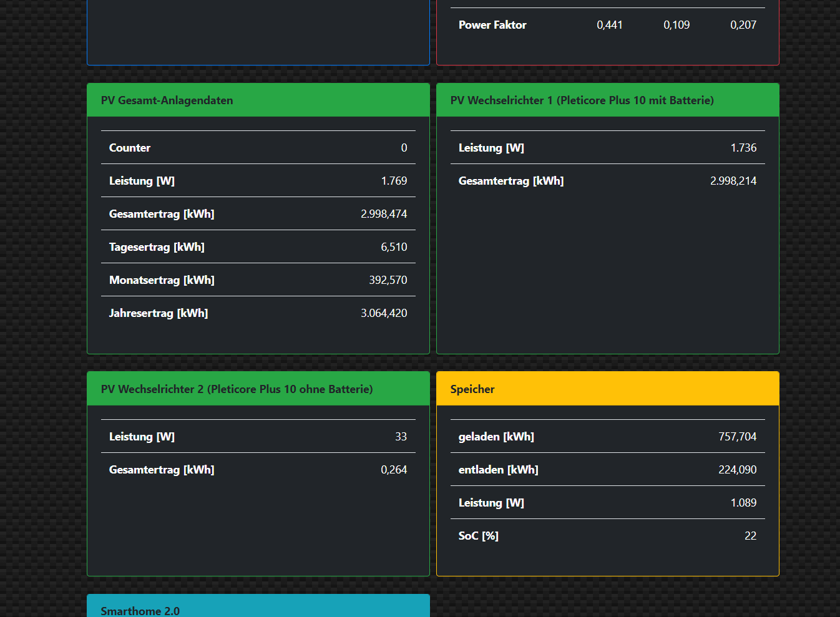Select the Jahresertrag value 3.064,420
This screenshot has height=617, width=840.
384,313
